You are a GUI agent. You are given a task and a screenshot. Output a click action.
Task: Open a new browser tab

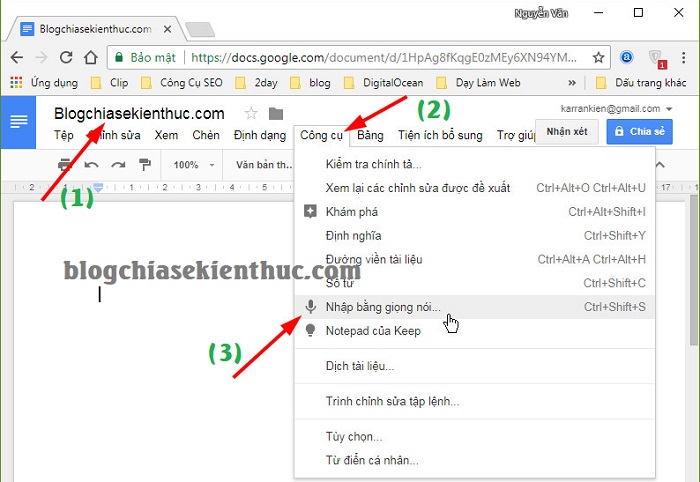pos(200,29)
